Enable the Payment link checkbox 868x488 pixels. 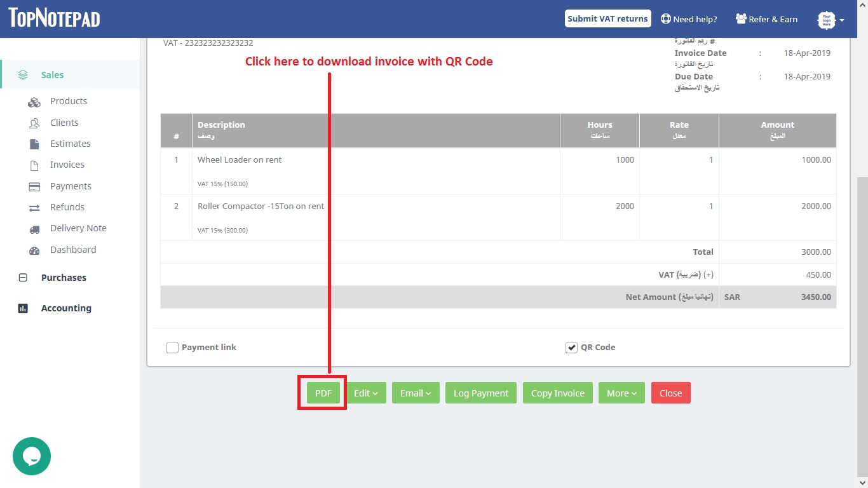click(x=172, y=347)
